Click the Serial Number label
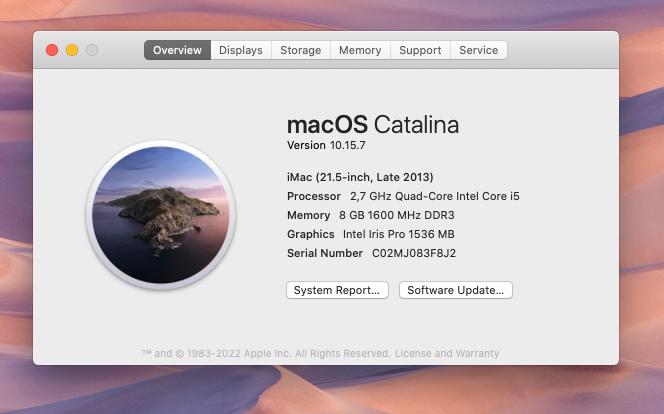The width and height of the screenshot is (664, 414). [x=325, y=253]
